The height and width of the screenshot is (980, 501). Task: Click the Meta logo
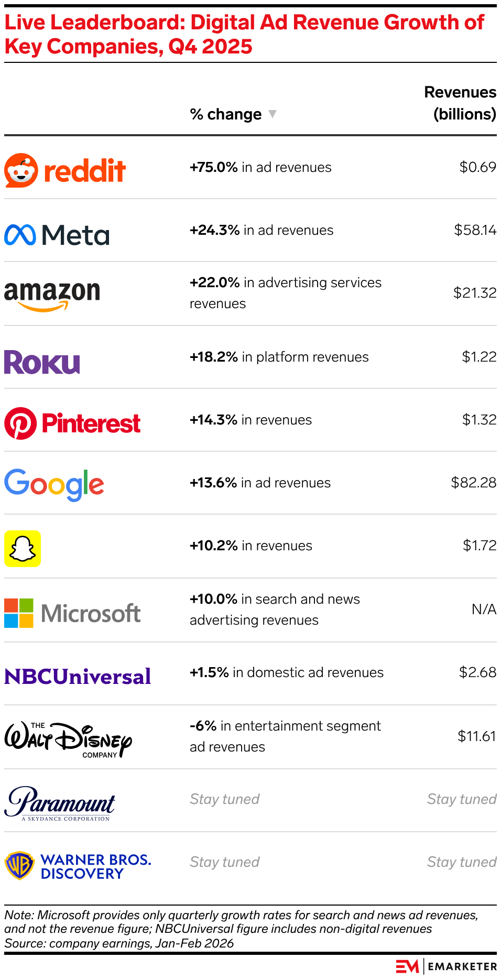coord(57,235)
